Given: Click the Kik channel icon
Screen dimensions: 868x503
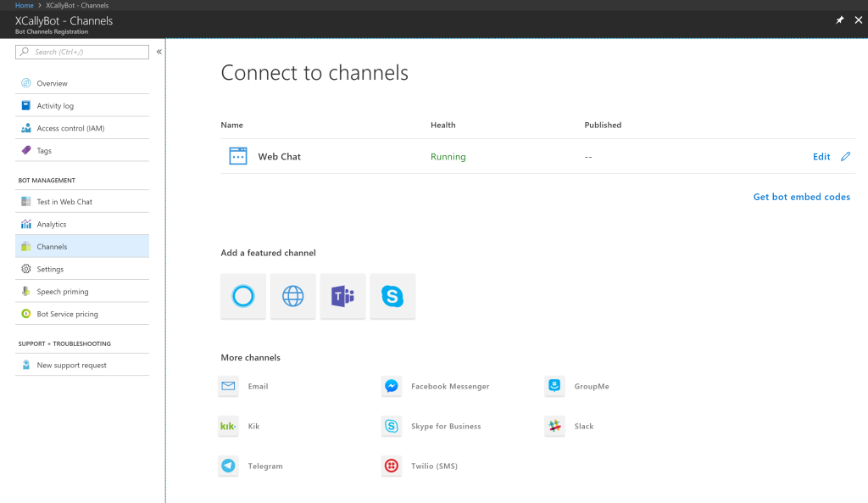Looking at the screenshot, I should click(228, 426).
